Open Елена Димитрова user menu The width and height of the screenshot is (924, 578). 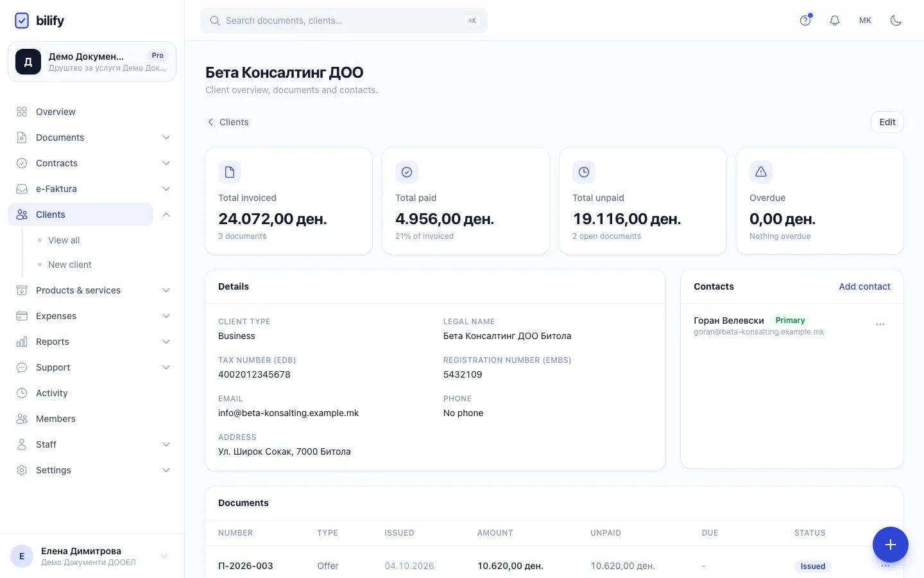click(92, 556)
